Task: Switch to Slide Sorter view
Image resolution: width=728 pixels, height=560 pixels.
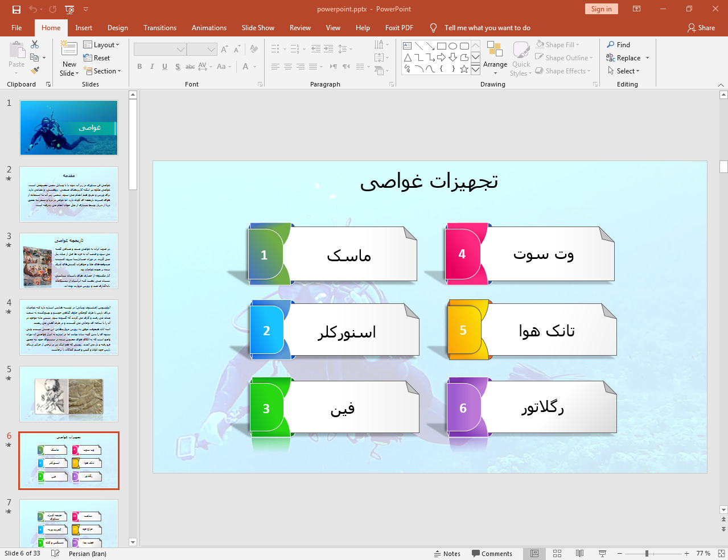Action: tap(557, 553)
